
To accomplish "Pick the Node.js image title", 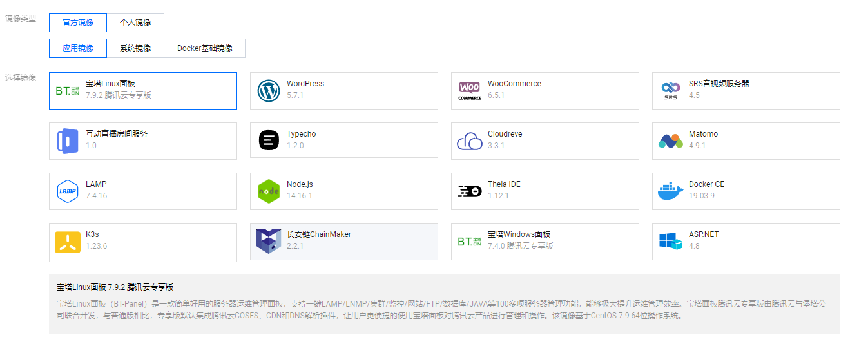I will pyautogui.click(x=300, y=184).
